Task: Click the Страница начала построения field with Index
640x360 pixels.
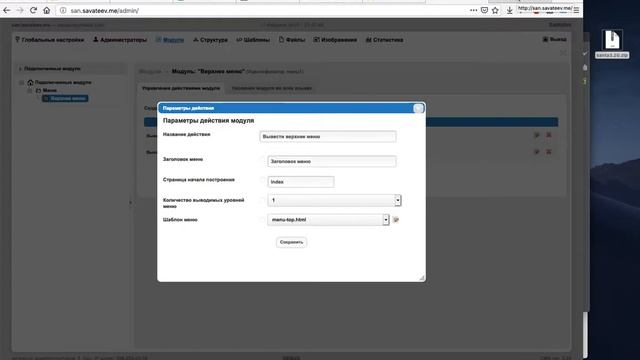Action: (x=301, y=182)
